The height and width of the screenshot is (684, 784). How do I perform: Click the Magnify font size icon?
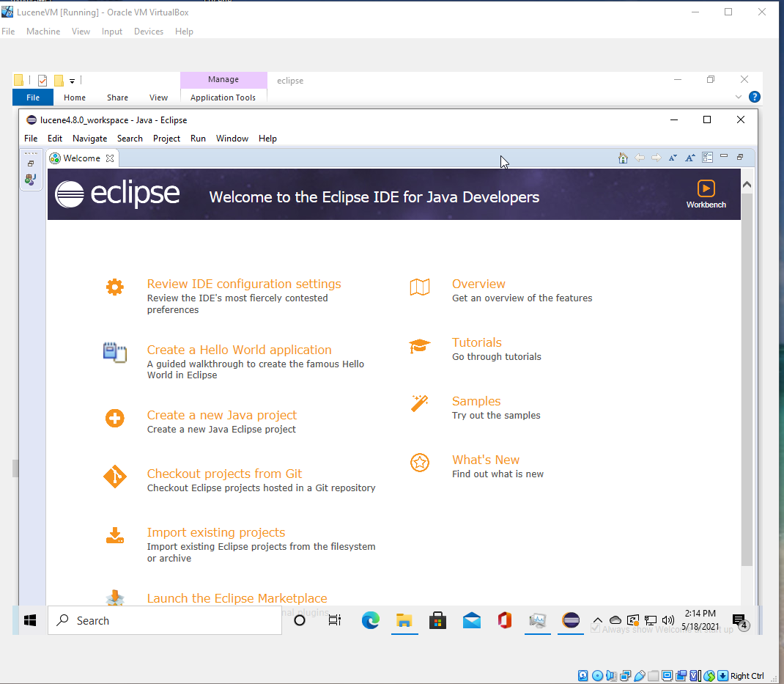coord(689,158)
